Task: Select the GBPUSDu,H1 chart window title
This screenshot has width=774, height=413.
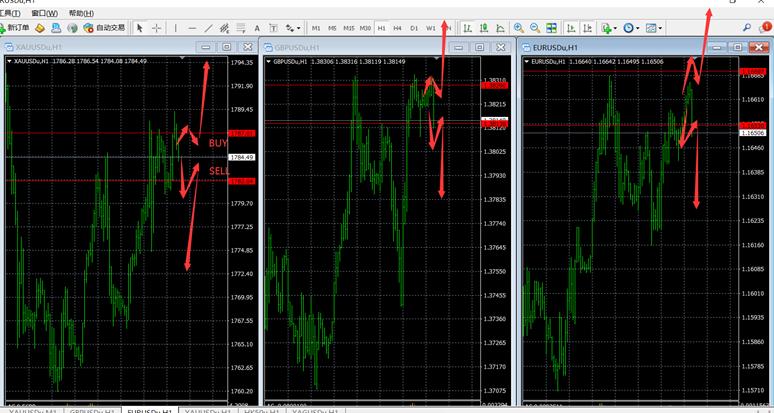Action: (297, 47)
